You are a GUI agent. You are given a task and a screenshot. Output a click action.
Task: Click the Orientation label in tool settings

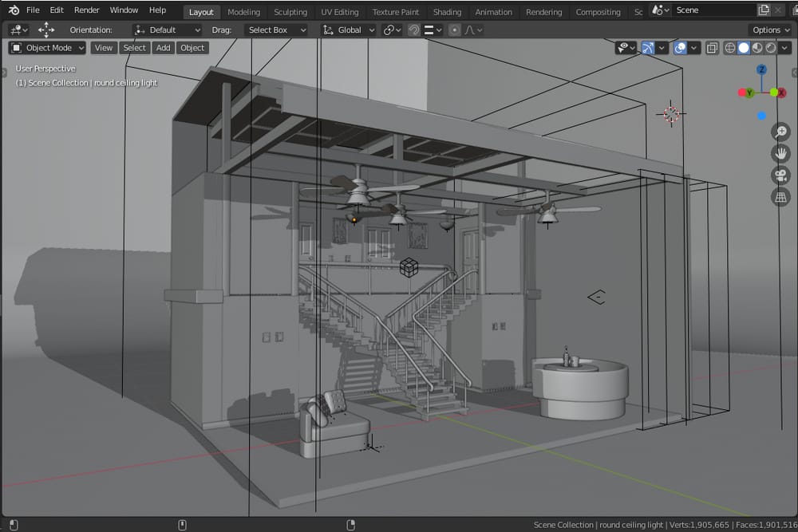91,30
